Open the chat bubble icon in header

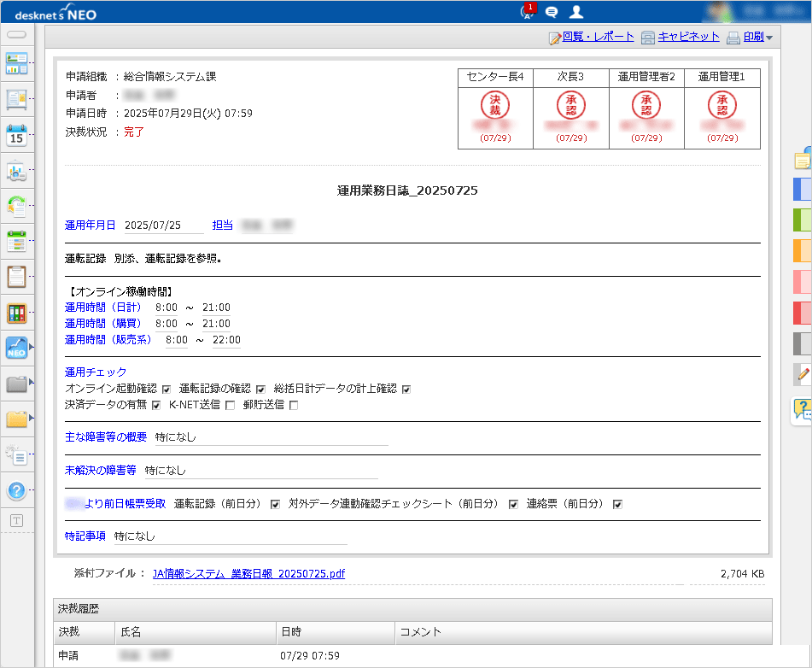click(x=551, y=11)
